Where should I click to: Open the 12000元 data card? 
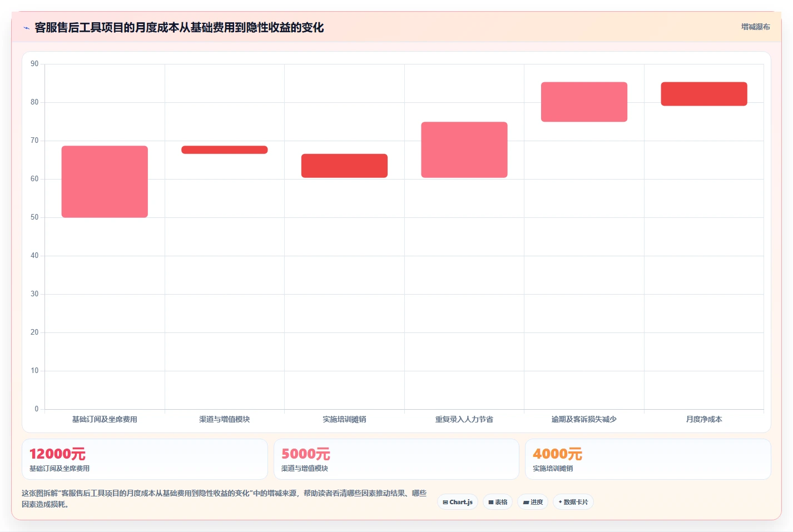click(145, 459)
